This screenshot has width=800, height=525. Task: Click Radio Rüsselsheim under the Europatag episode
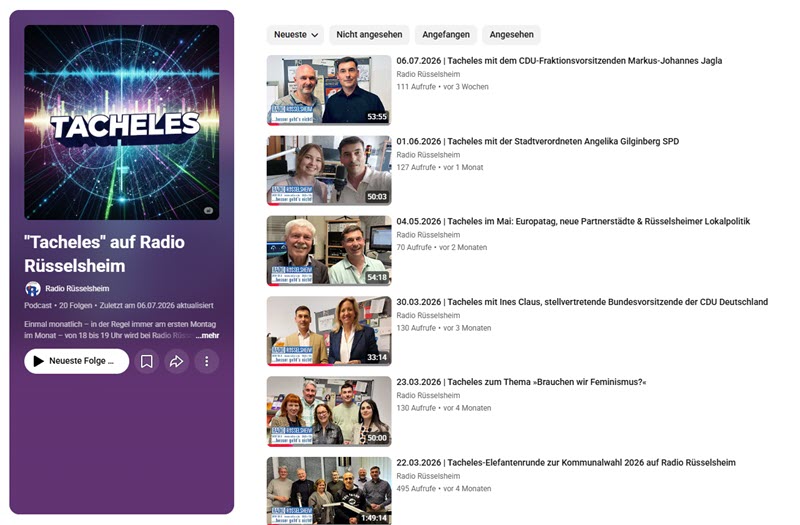point(428,235)
